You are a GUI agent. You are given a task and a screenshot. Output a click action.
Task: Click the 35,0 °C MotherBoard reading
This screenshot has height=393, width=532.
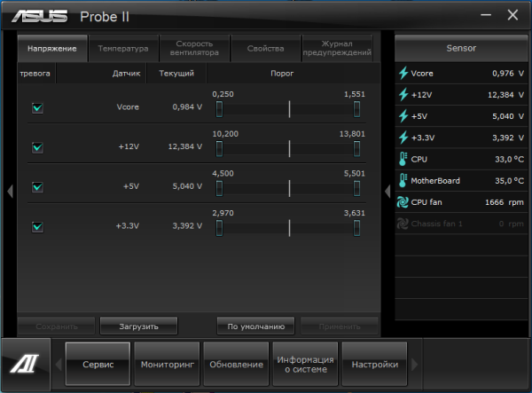509,181
